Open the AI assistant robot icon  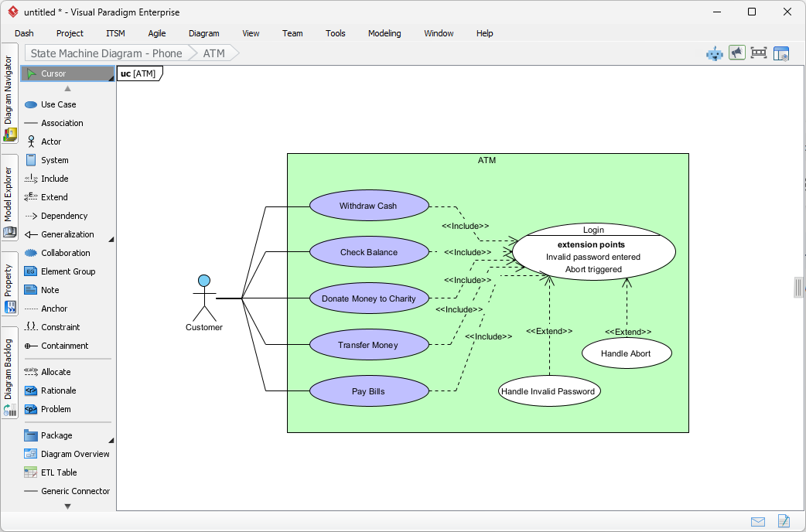coord(714,53)
